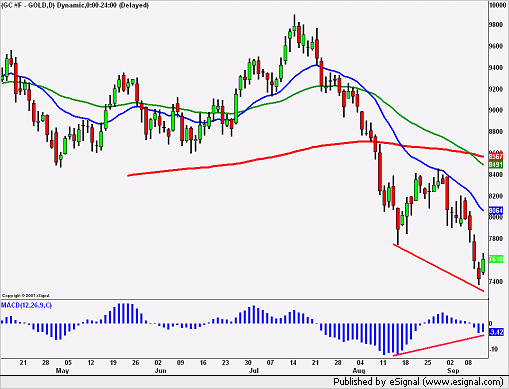Click the 04 date label above Aug
Image resolution: width=509 pixels, height=389 pixels.
pos(360,363)
